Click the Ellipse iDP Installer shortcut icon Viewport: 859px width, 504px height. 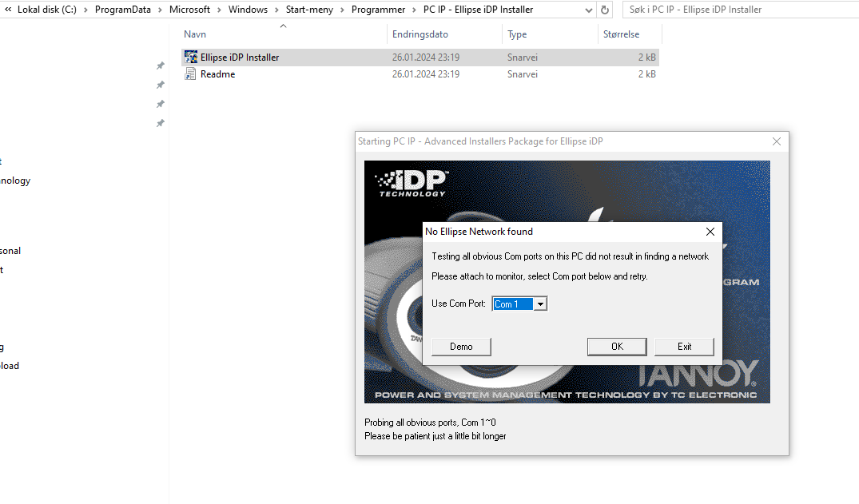pyautogui.click(x=191, y=57)
